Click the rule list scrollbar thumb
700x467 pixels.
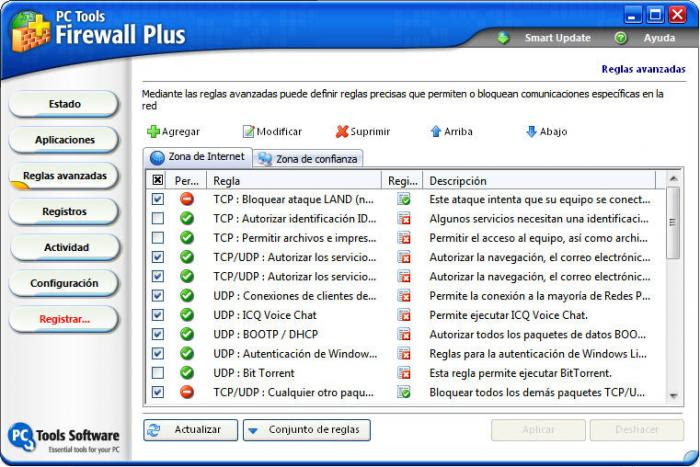pyautogui.click(x=673, y=222)
